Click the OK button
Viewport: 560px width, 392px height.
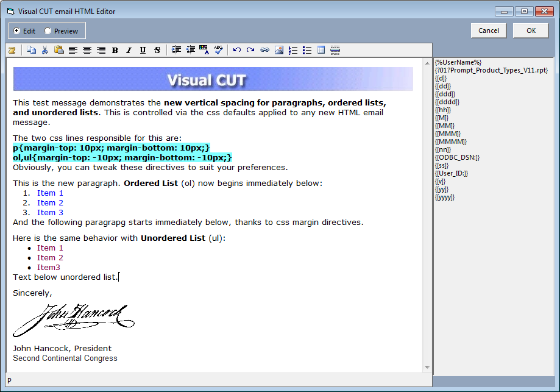point(531,30)
